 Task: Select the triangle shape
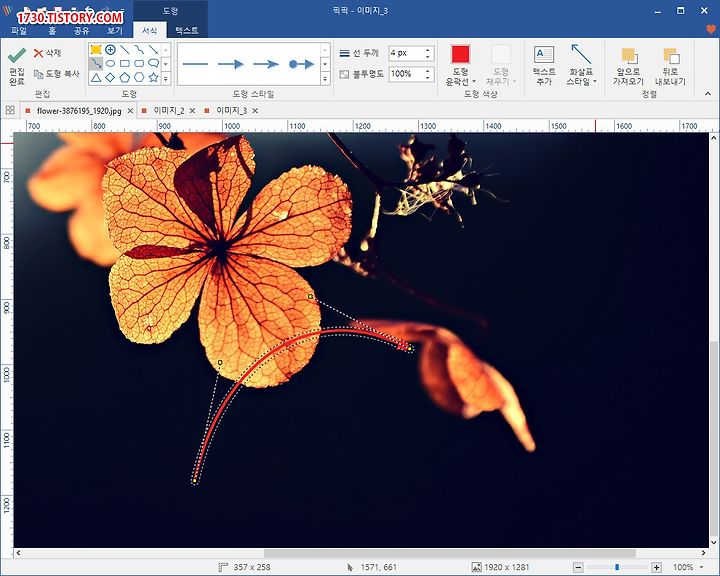tap(96, 77)
